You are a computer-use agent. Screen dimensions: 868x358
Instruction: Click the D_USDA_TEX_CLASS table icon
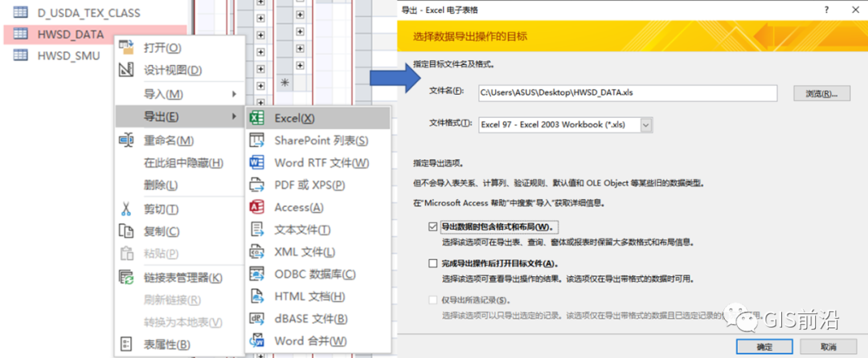[x=20, y=12]
